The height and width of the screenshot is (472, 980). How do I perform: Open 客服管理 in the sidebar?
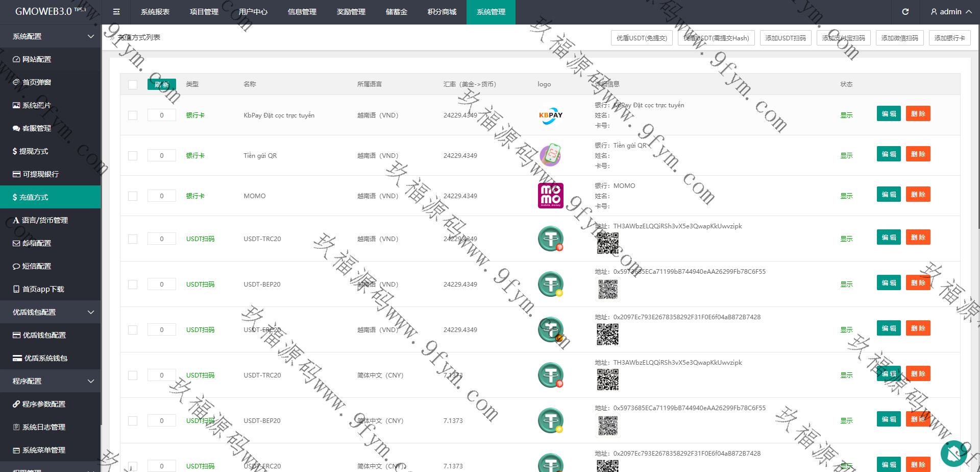click(37, 128)
